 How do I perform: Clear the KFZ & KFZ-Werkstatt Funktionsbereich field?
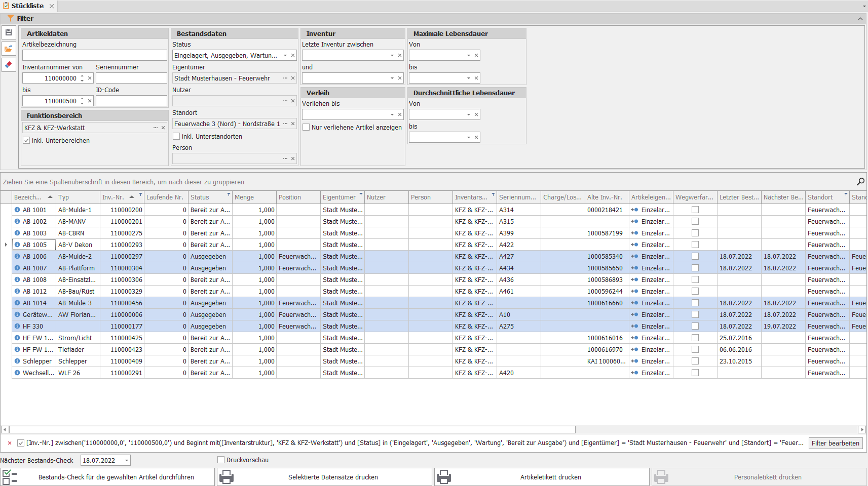[x=163, y=128]
